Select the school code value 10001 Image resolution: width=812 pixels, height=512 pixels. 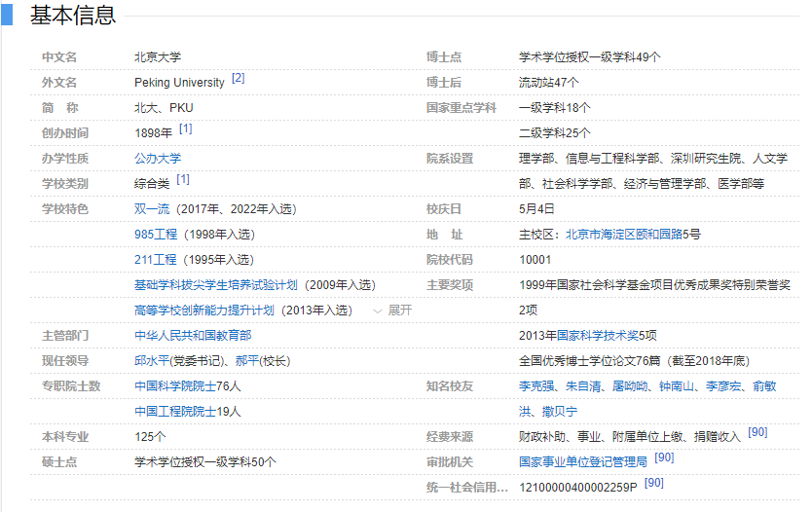click(x=535, y=260)
